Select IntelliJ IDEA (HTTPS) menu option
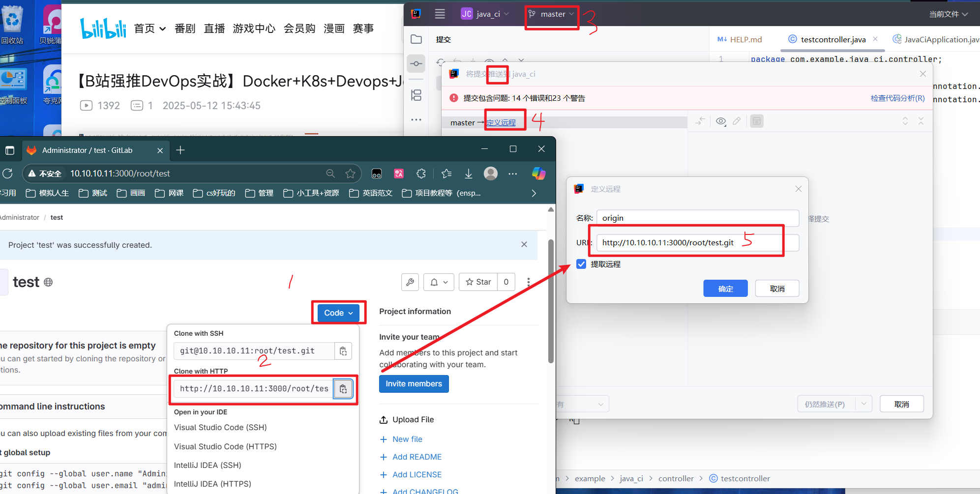Screen dimensions: 980x494 pyautogui.click(x=212, y=484)
